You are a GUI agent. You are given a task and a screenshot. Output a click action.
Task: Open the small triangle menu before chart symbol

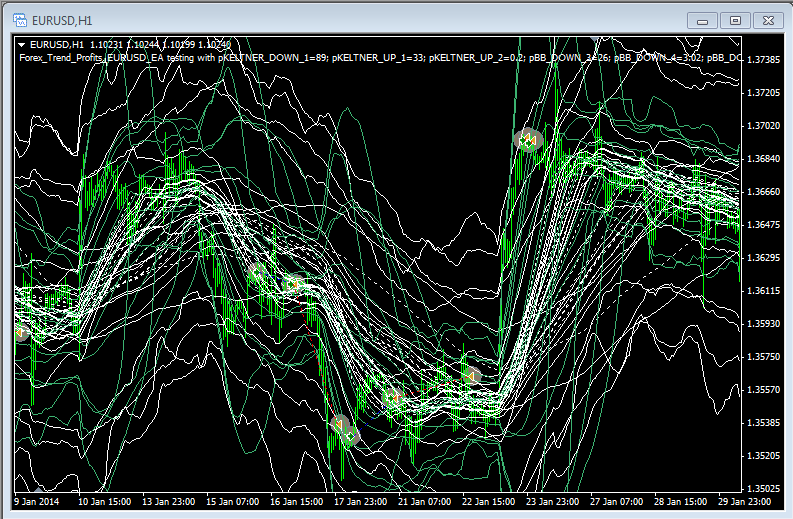pos(21,45)
